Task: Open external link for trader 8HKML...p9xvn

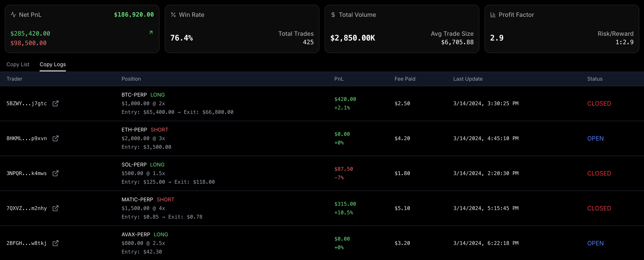Action: 56,138
